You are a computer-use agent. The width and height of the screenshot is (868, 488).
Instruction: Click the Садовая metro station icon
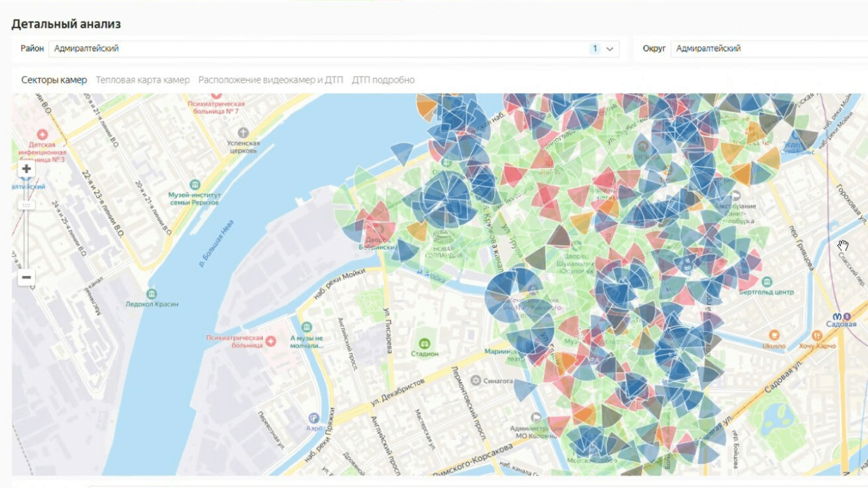coord(837,316)
